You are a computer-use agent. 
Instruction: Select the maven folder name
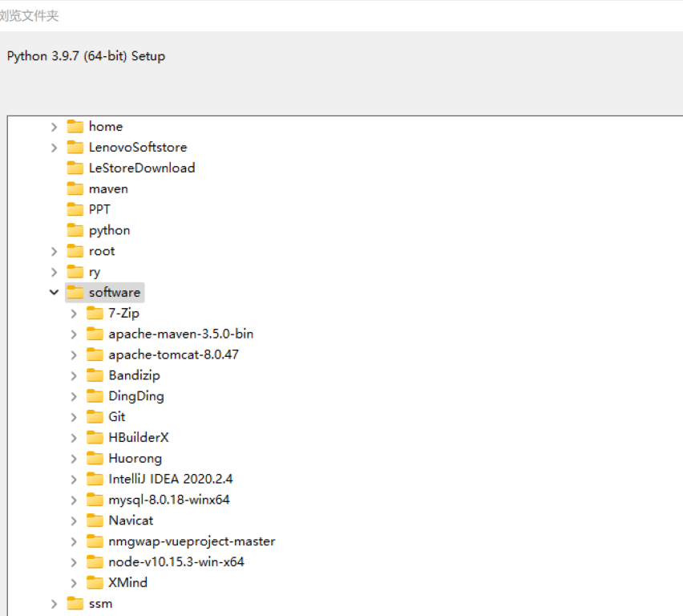pyautogui.click(x=108, y=189)
